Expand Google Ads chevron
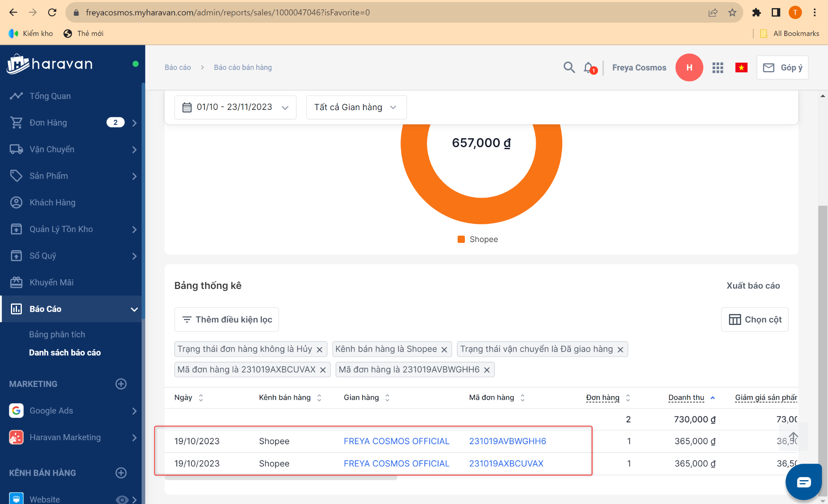Image resolution: width=828 pixels, height=504 pixels. (x=134, y=411)
